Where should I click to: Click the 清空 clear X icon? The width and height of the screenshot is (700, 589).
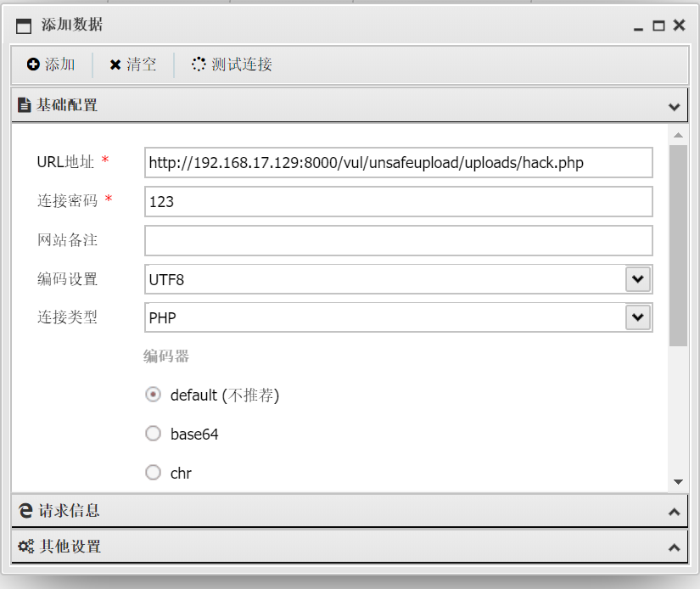(115, 65)
